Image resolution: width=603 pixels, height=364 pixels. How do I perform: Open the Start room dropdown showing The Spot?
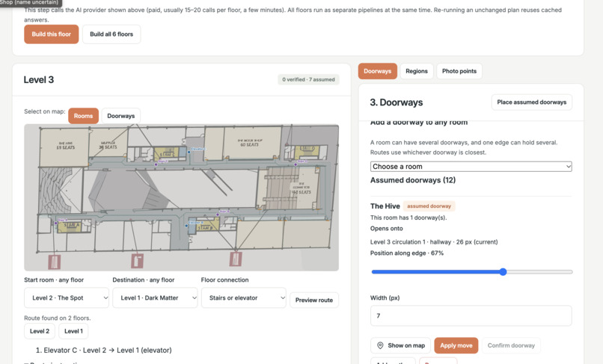pos(67,298)
